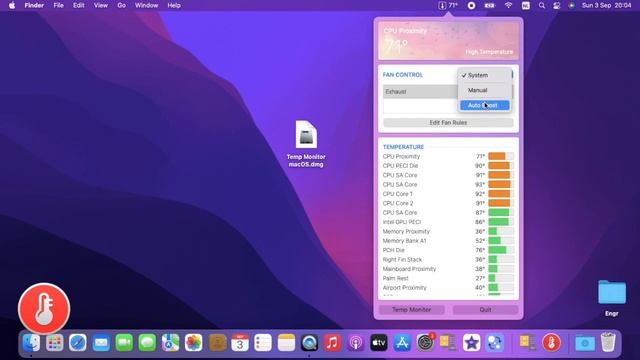The width and height of the screenshot is (640, 360).
Task: Open System Preferences with the badge
Action: tap(425, 342)
